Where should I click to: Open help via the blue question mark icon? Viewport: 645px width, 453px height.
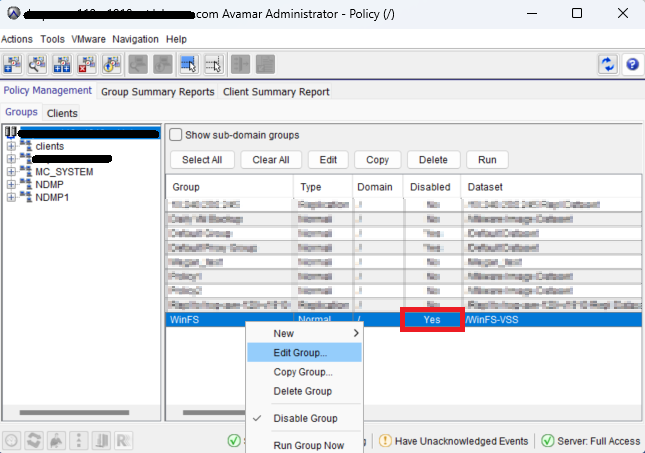point(632,64)
